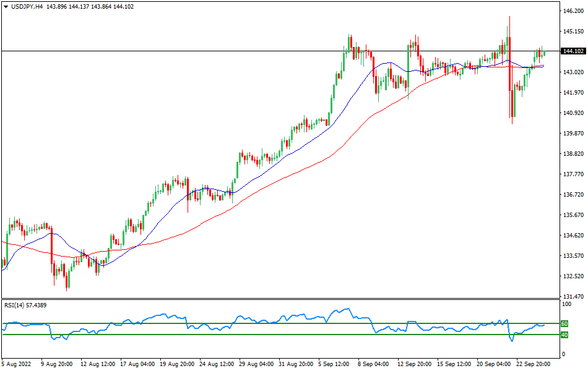Click the triangle arrow beside USDJPY,H4
The image size is (588, 371).
(x=6, y=6)
